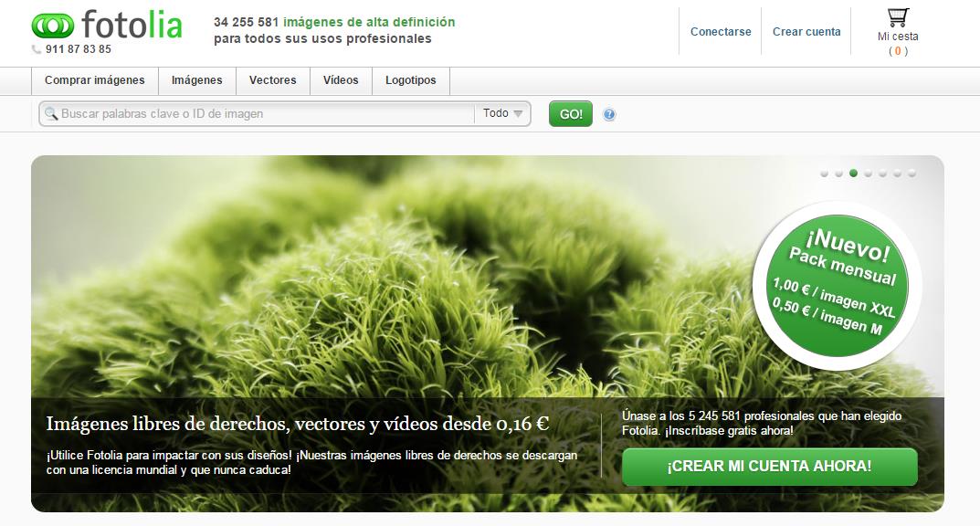Viewport: 980px width, 526px height.
Task: Open the Logotipos menu item
Action: [x=411, y=80]
